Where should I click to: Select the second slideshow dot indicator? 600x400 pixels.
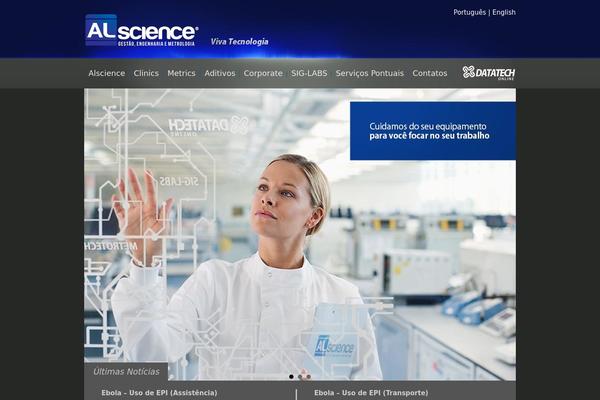300,377
